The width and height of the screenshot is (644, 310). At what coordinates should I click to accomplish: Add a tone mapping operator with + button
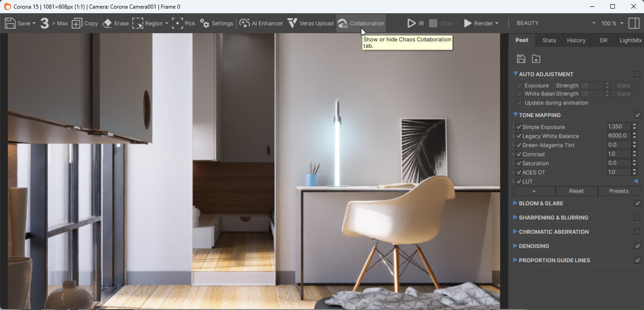pos(534,191)
